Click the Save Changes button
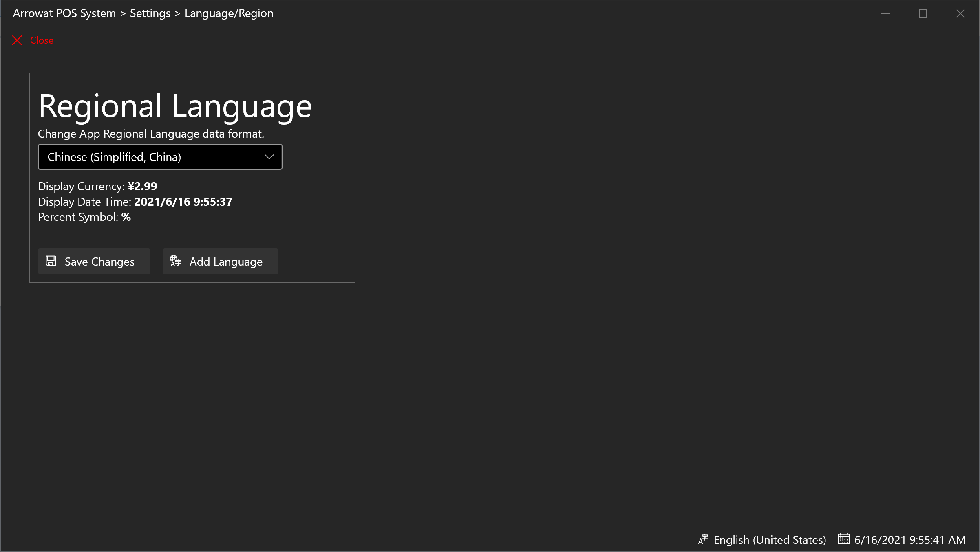Viewport: 980px width, 552px height. [94, 261]
